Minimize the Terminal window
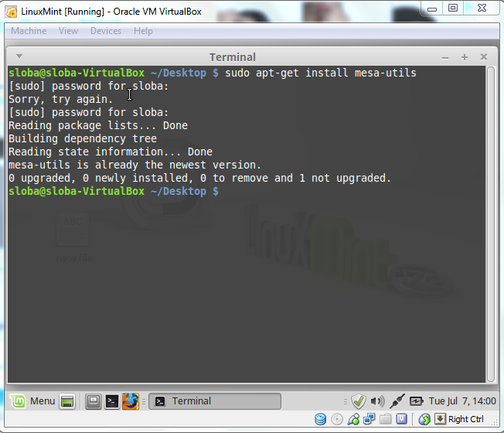 pyautogui.click(x=445, y=58)
